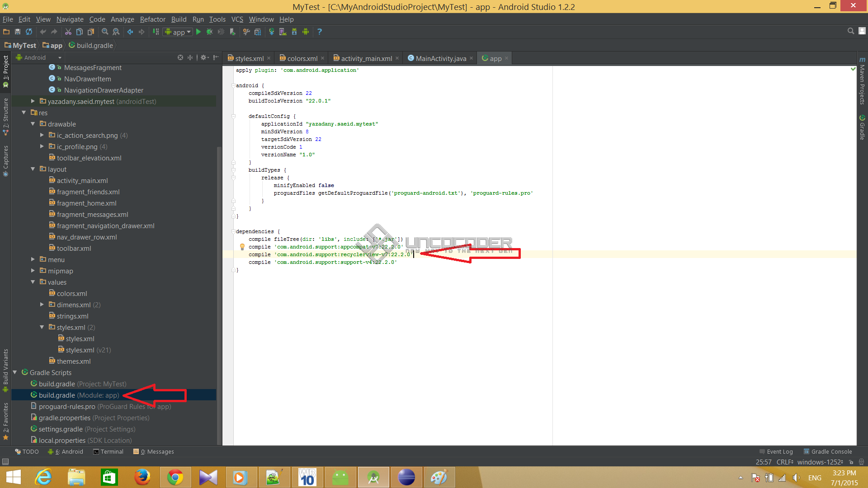Open Android Device Monitor icon
This screenshot has width=868, height=488.
coord(306,32)
